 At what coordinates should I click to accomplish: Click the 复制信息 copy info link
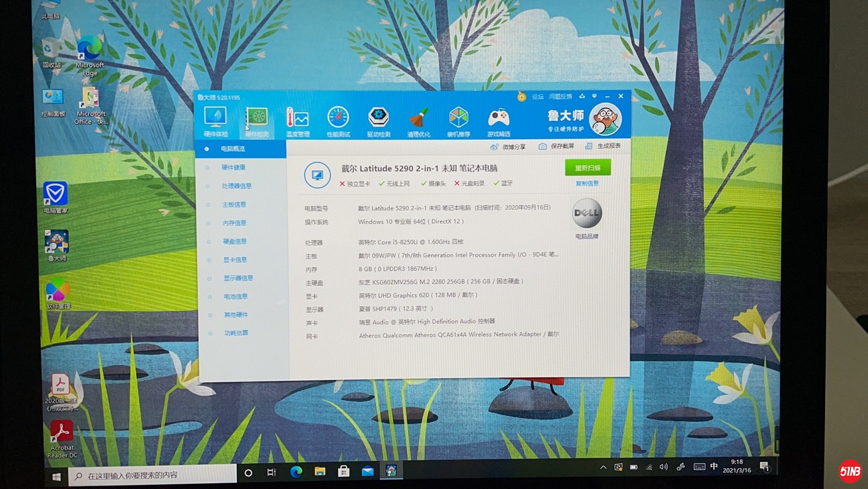[586, 184]
